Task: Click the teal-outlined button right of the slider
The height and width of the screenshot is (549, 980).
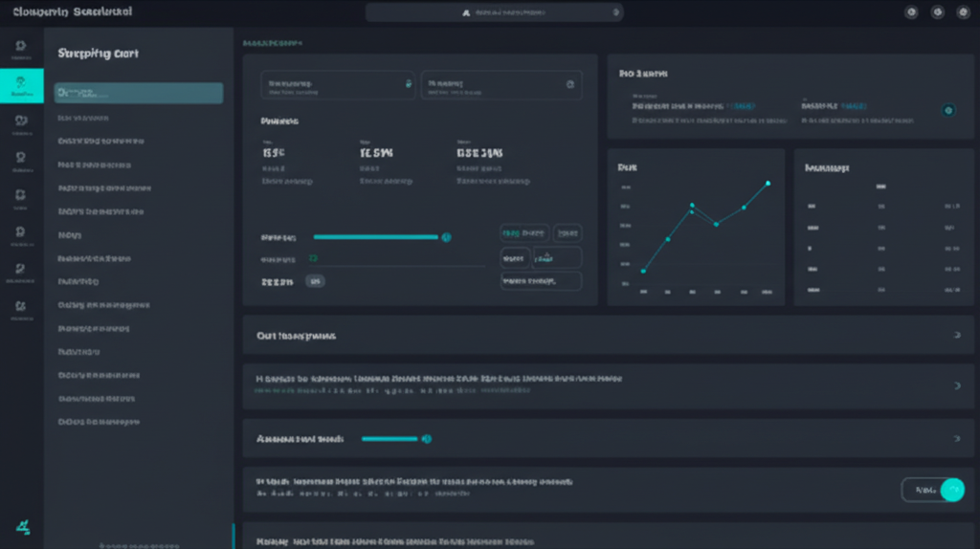Action: point(523,232)
